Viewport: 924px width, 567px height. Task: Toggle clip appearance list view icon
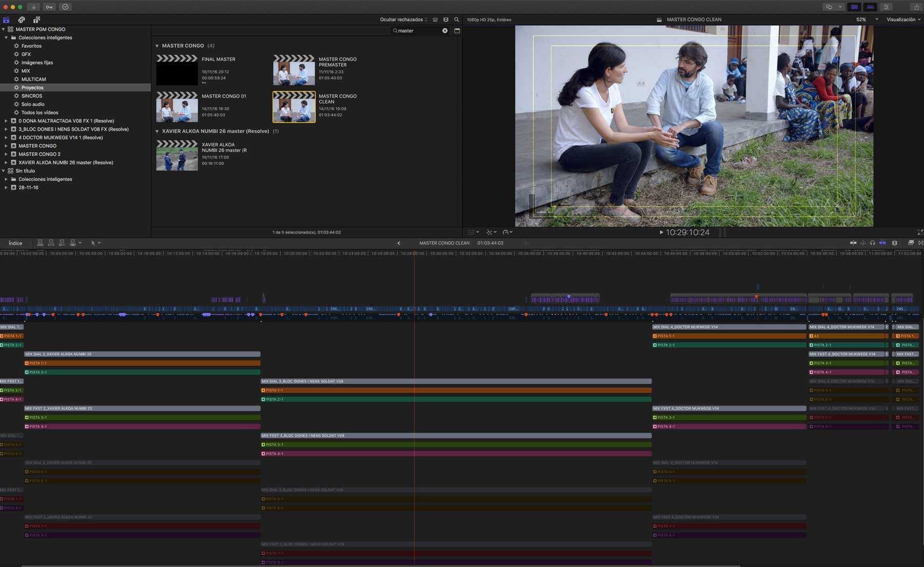(435, 19)
